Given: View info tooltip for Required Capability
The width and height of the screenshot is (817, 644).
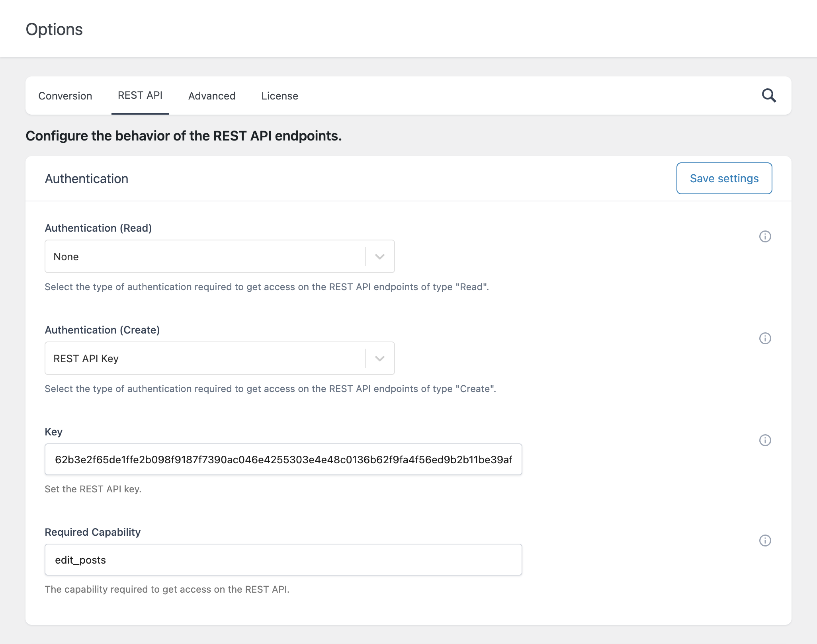Looking at the screenshot, I should 764,541.
